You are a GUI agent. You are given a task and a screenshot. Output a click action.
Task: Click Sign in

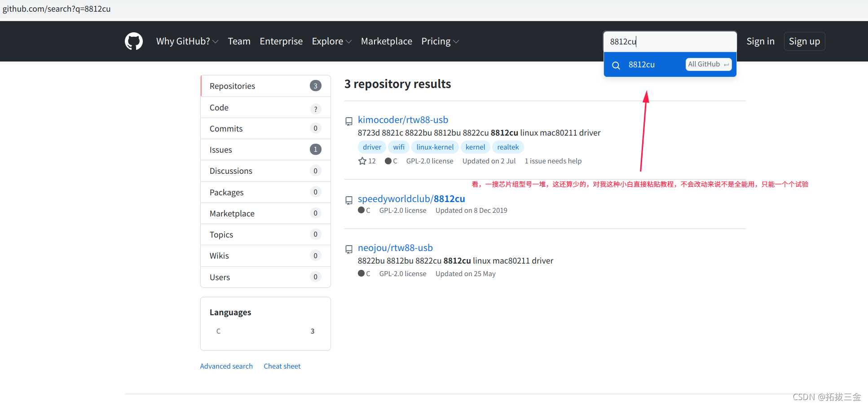pyautogui.click(x=760, y=41)
